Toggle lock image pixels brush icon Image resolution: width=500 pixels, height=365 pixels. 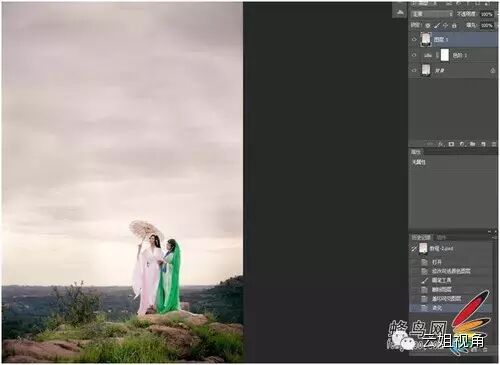(x=437, y=25)
